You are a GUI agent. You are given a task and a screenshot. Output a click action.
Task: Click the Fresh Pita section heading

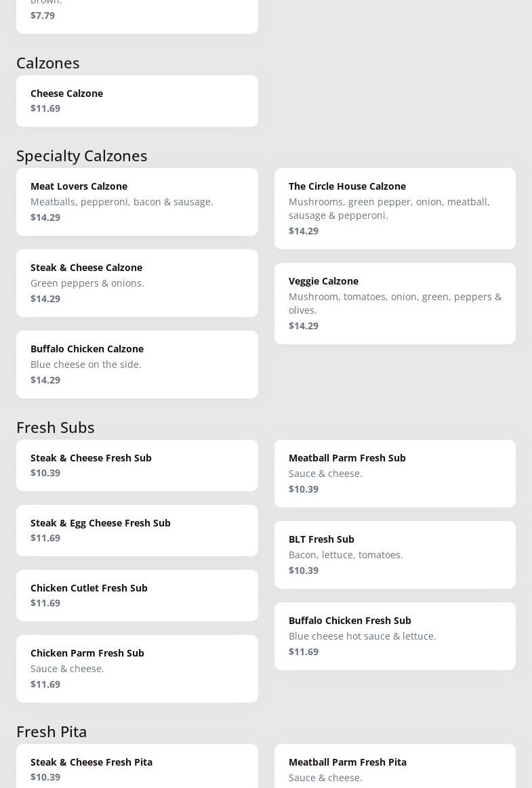[x=52, y=732]
